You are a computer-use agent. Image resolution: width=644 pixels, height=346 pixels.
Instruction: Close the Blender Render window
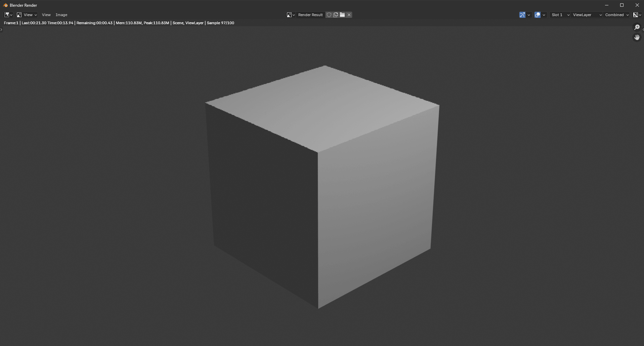[637, 5]
